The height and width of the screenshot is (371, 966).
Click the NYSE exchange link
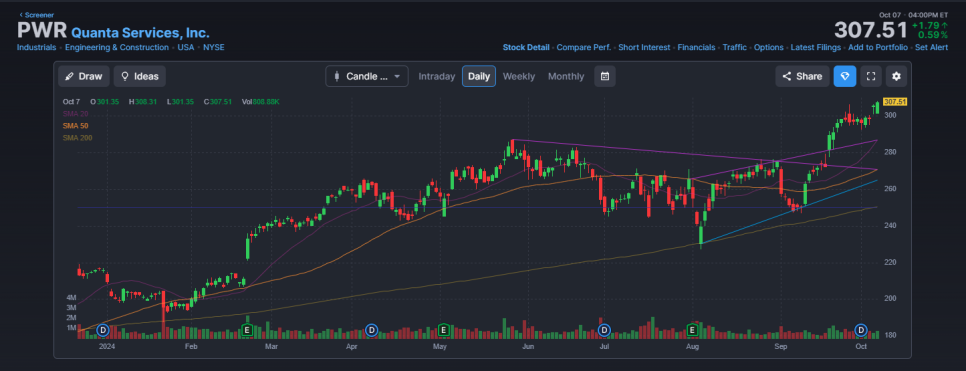(x=214, y=47)
